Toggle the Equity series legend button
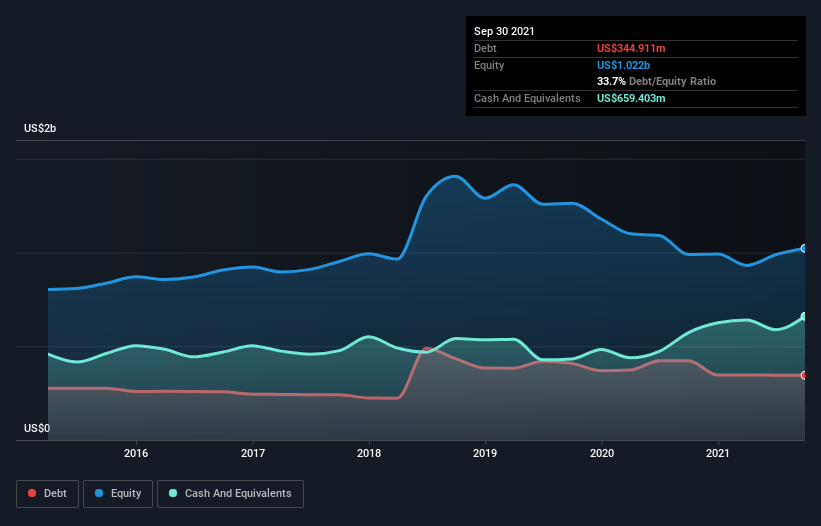821x526 pixels. tap(118, 494)
